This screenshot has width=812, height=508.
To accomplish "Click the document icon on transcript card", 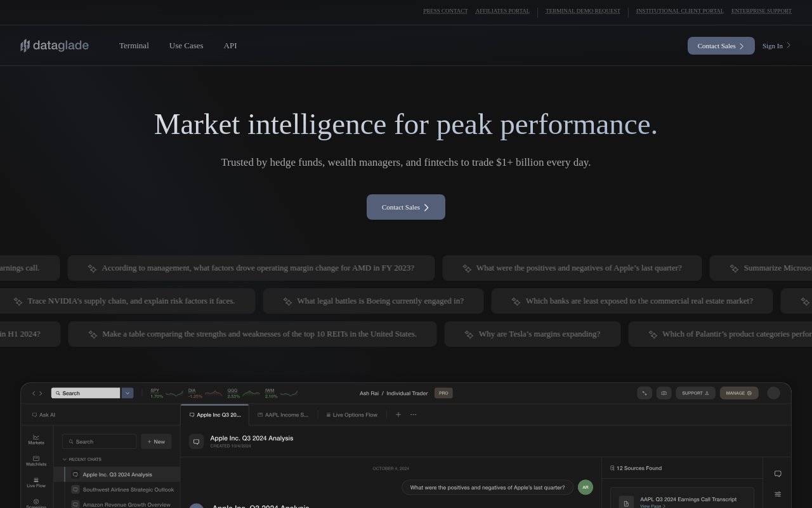I will [626, 503].
